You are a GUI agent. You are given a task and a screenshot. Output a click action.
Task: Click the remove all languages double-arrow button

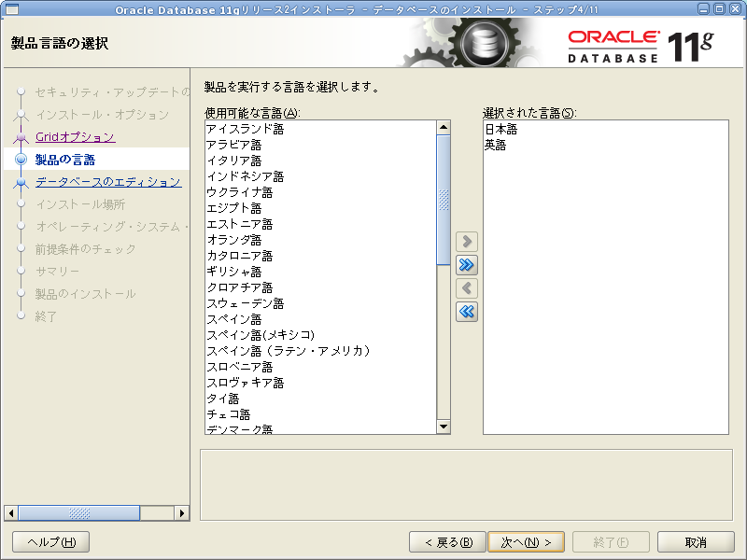[x=467, y=312]
